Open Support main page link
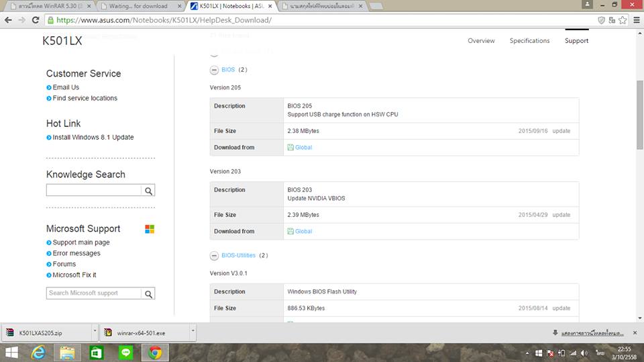The width and height of the screenshot is (644, 362). point(81,242)
